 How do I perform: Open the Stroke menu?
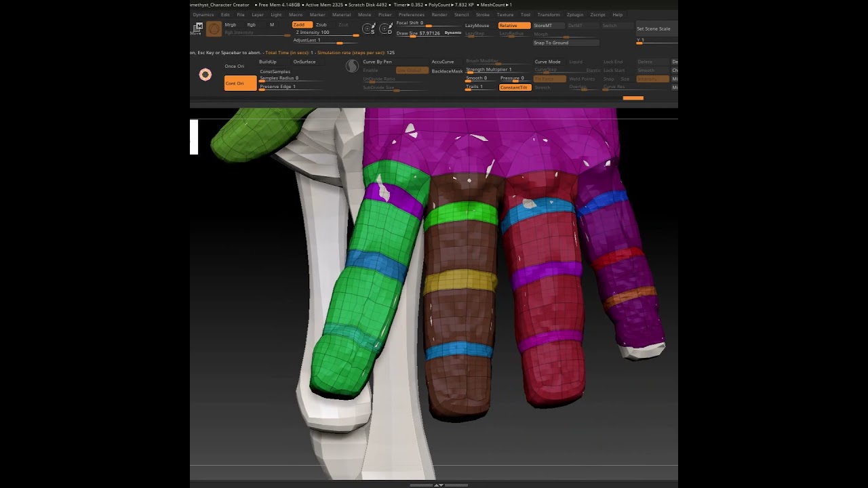click(482, 15)
